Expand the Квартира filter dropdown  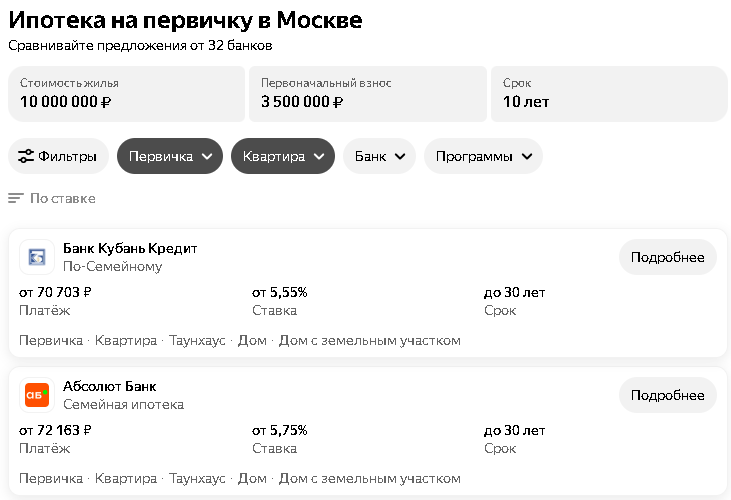[283, 156]
